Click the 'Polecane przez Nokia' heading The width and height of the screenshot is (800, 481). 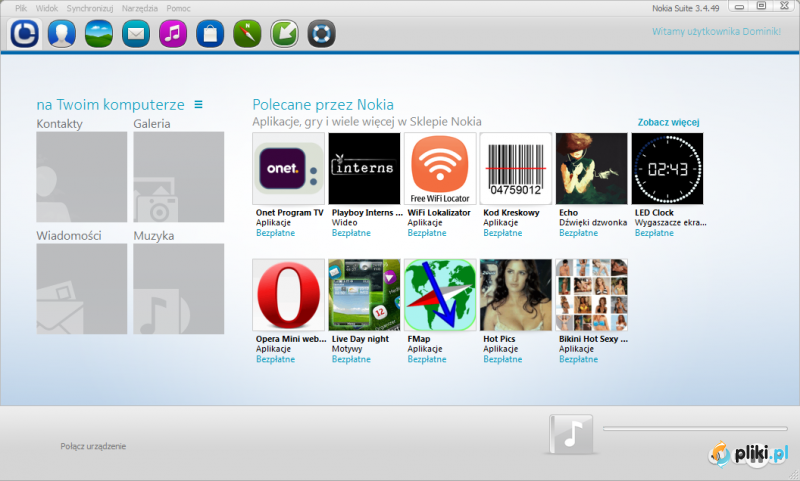click(x=323, y=105)
